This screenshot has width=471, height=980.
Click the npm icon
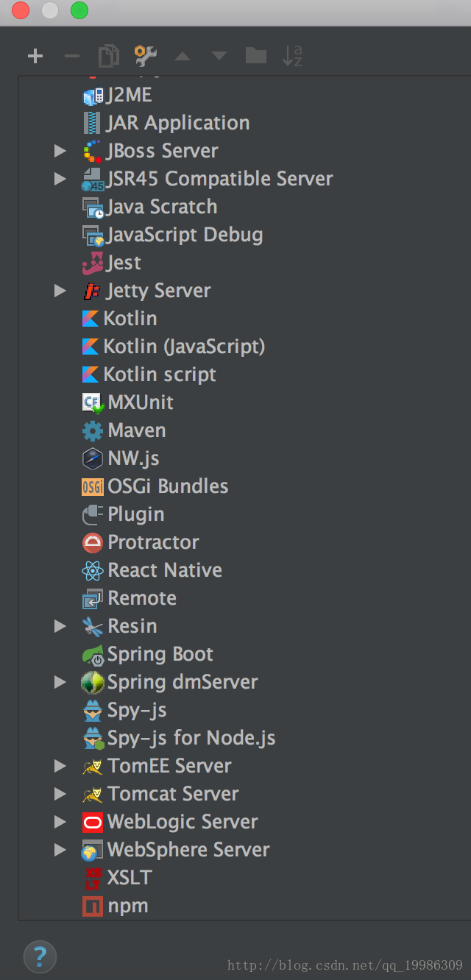click(x=93, y=906)
